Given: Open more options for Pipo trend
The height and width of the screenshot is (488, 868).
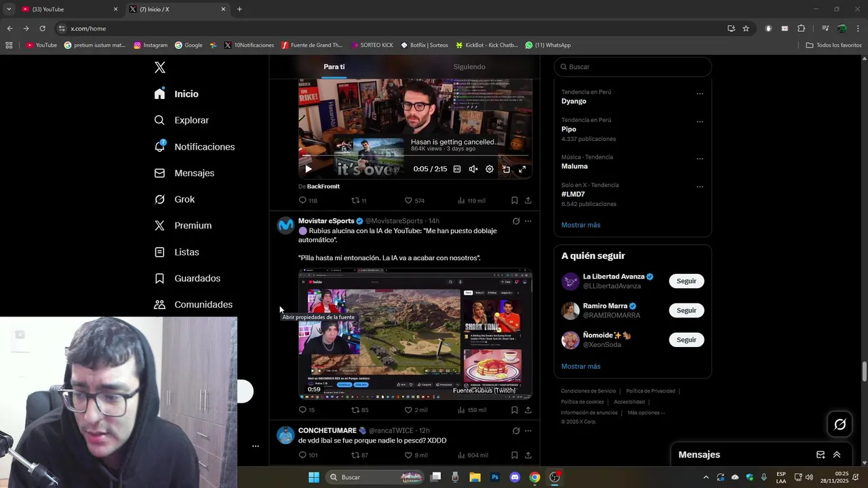Looking at the screenshot, I should point(700,122).
